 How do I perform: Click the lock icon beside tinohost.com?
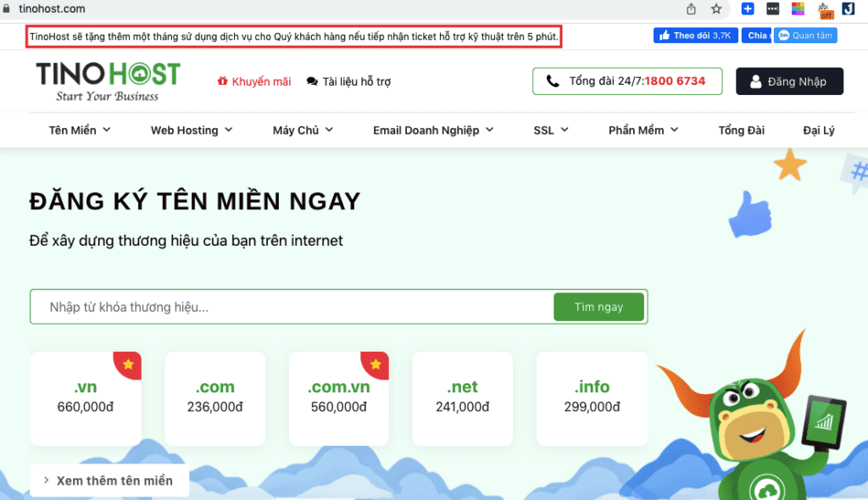point(6,8)
